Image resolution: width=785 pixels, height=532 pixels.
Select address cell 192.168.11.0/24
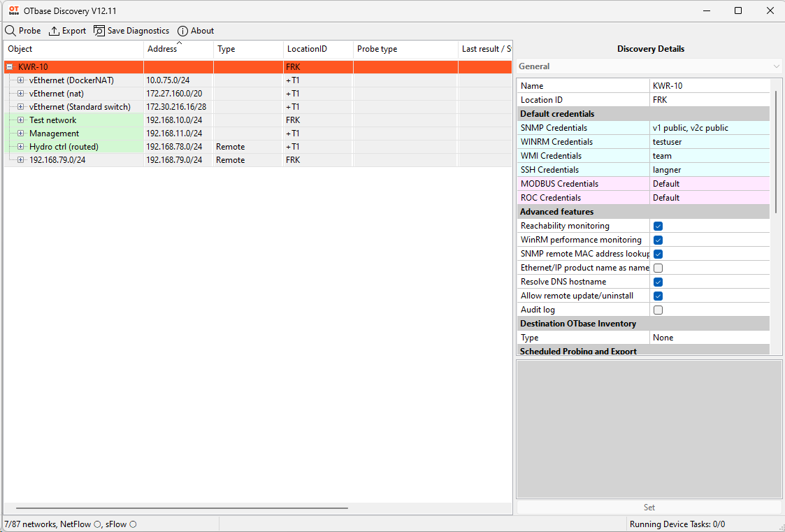[179, 133]
